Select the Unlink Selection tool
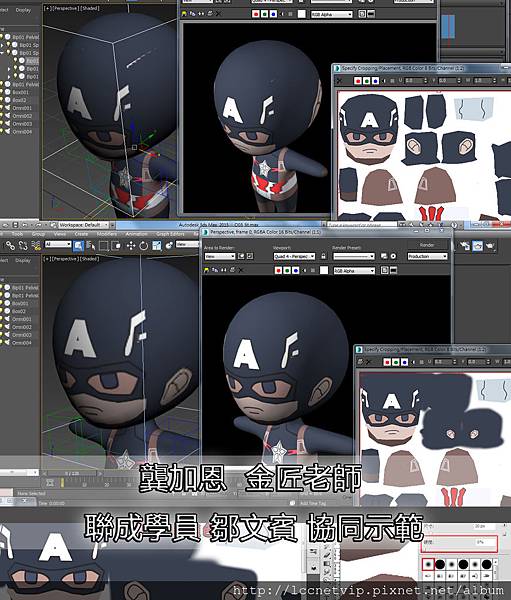This screenshot has width=511, height=600. pos(23,245)
